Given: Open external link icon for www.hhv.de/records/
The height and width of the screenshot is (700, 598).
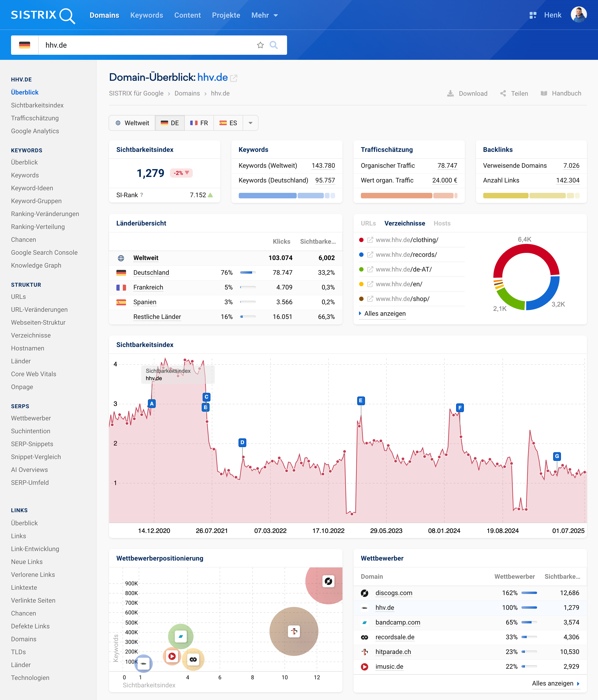Looking at the screenshot, I should (370, 255).
